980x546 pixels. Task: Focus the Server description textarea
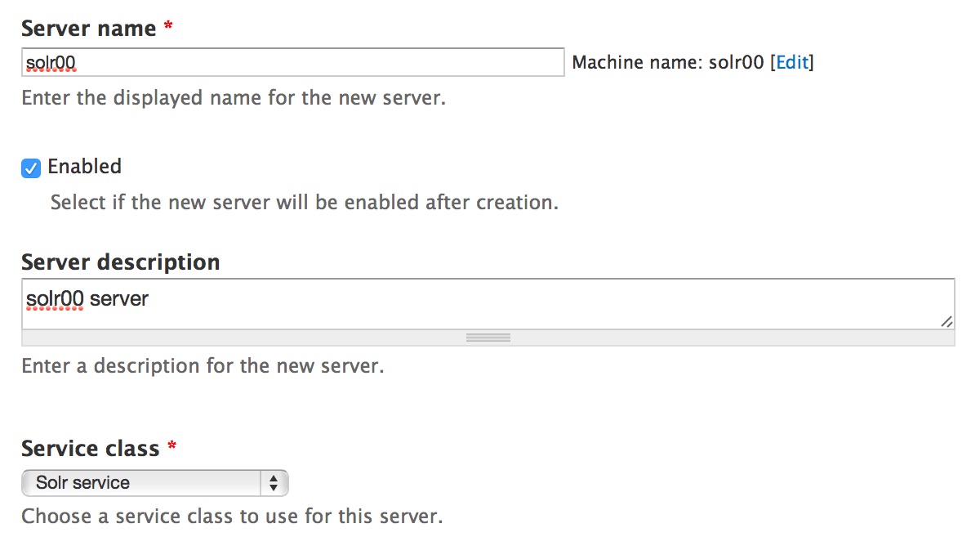coord(488,304)
